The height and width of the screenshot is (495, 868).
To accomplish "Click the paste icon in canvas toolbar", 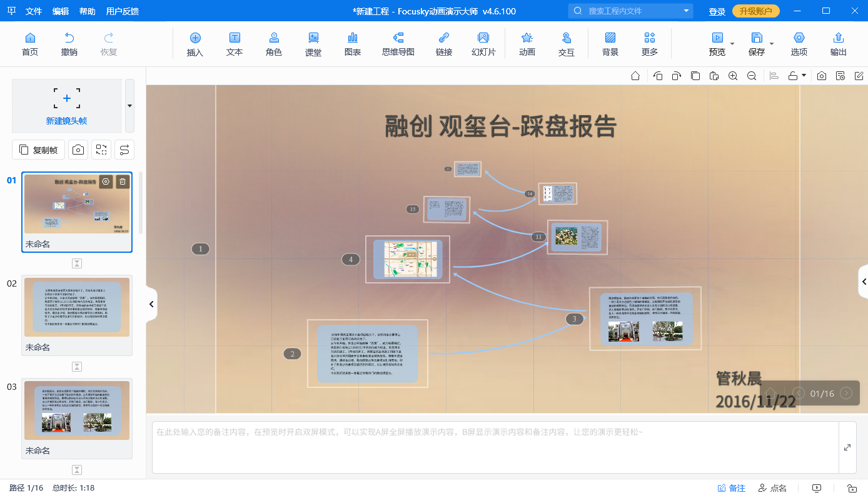I will coord(714,76).
